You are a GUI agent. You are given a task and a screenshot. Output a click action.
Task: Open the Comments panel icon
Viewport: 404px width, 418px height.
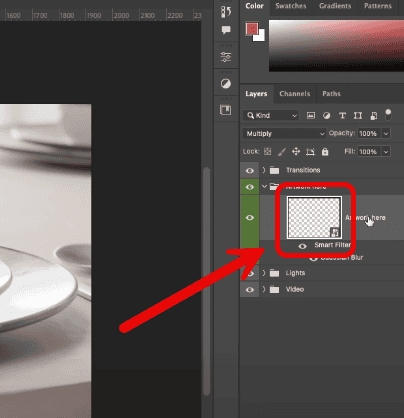coord(226,30)
